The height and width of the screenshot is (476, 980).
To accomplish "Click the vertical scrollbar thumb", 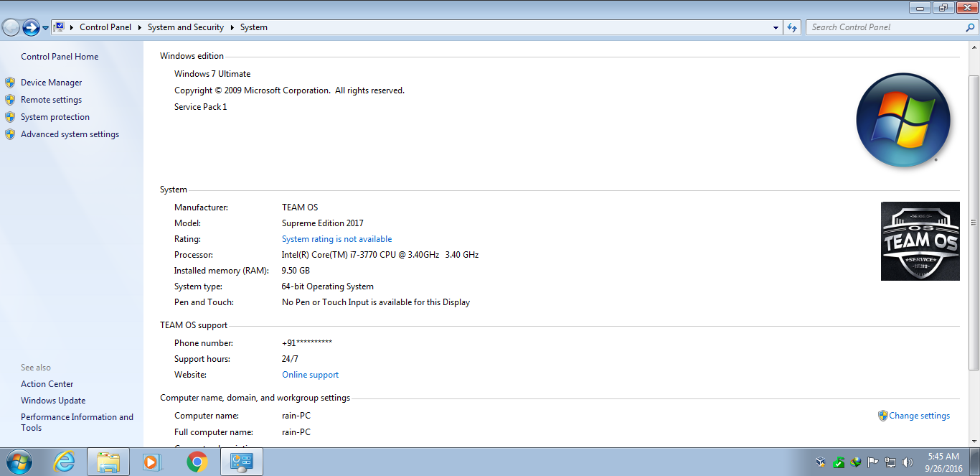I will (x=974, y=223).
